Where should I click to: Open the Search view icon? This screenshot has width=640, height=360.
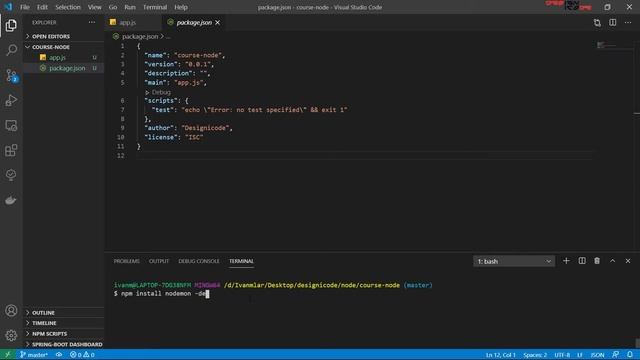pos(11,50)
